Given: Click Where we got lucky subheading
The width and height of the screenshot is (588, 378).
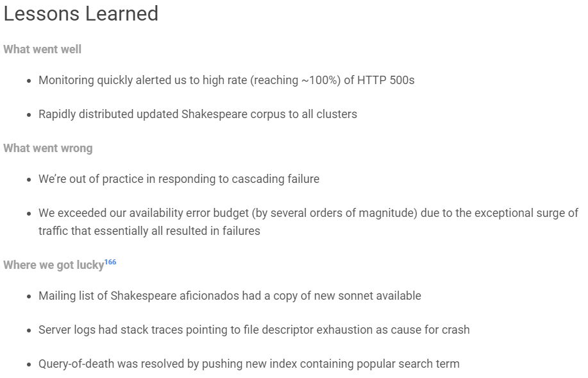Looking at the screenshot, I should pyautogui.click(x=54, y=265).
